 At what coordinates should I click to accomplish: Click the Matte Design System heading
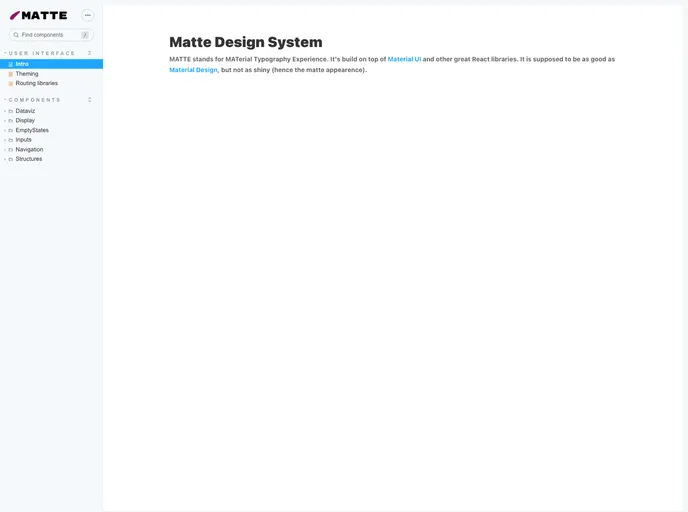click(246, 42)
